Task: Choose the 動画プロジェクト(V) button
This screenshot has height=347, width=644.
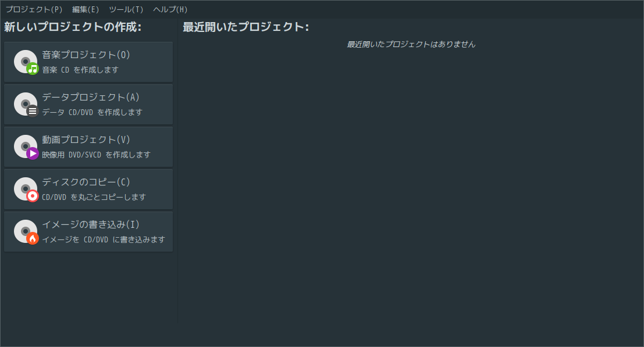Action: coord(86,139)
